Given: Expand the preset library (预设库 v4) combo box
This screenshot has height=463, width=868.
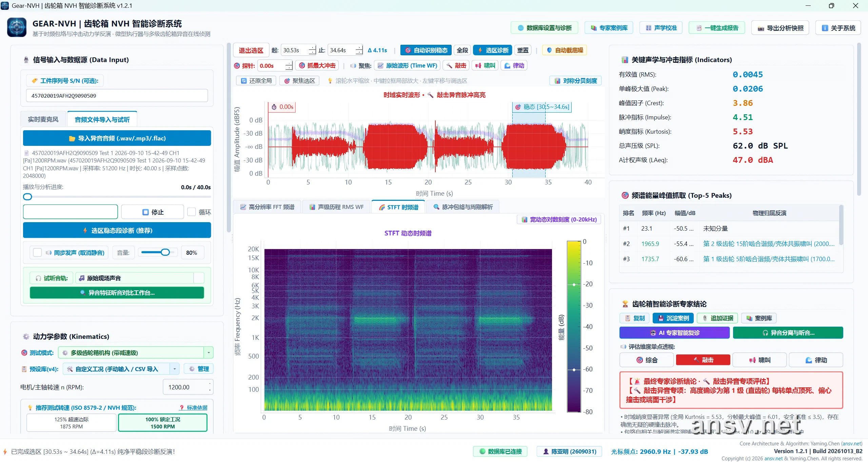Looking at the screenshot, I should tap(121, 369).
